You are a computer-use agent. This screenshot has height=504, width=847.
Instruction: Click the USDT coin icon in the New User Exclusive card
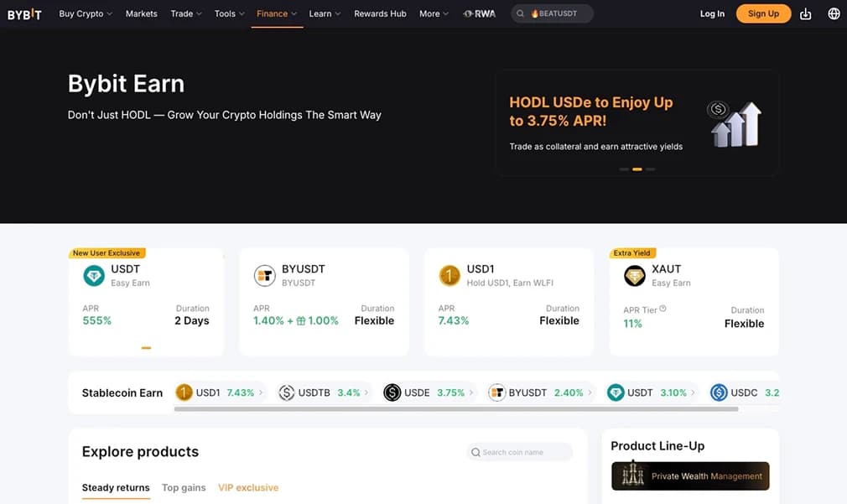94,276
